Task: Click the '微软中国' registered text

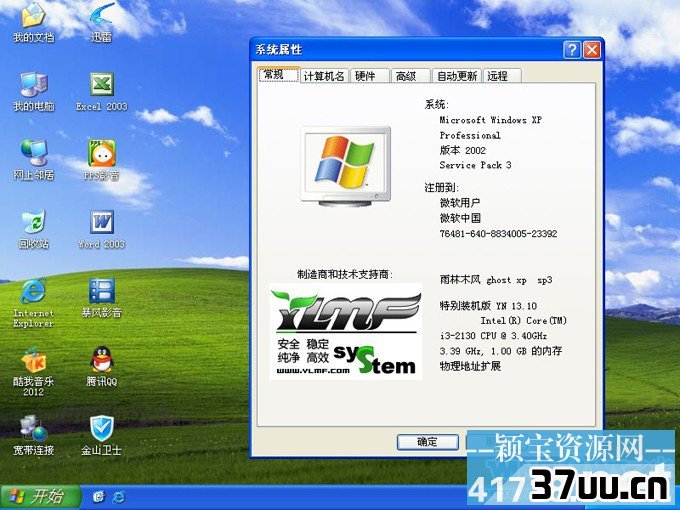Action: click(x=460, y=218)
